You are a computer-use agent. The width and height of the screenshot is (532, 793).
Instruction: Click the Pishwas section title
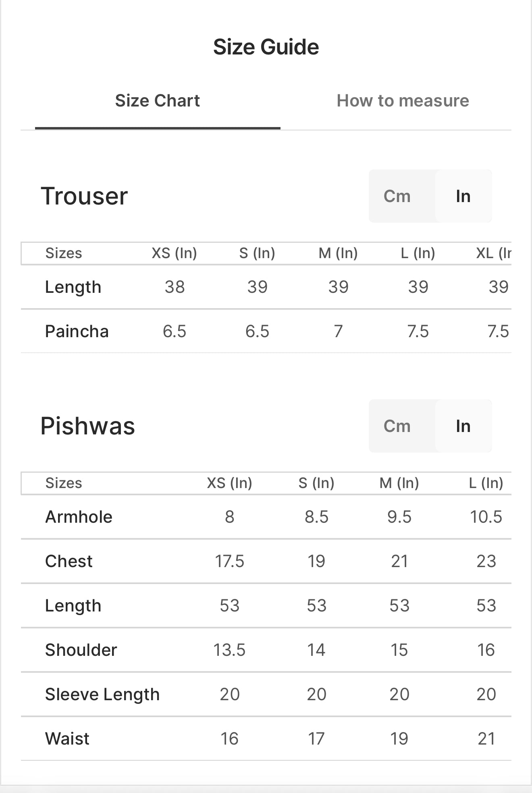pyautogui.click(x=87, y=426)
